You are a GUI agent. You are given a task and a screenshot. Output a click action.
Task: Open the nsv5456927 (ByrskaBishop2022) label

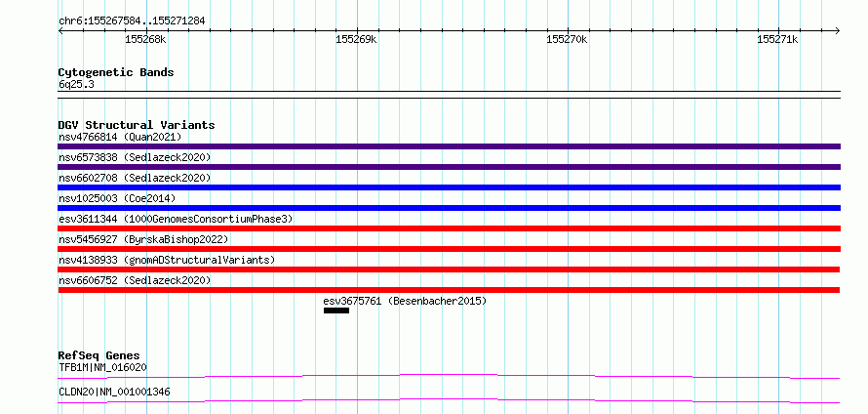143,239
